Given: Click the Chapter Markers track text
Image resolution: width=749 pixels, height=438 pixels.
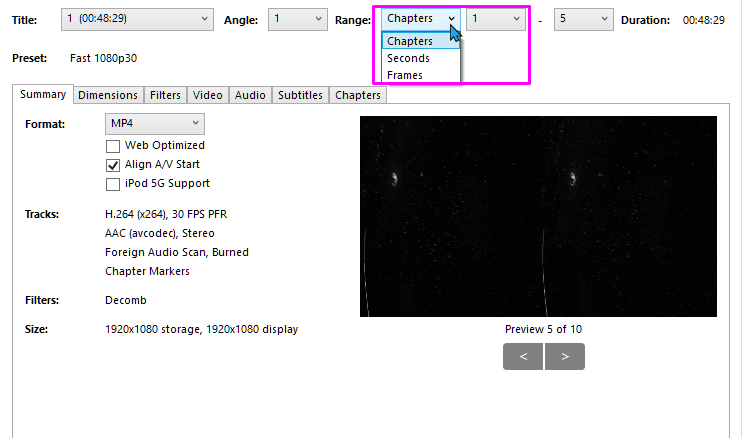Looking at the screenshot, I should pos(147,271).
